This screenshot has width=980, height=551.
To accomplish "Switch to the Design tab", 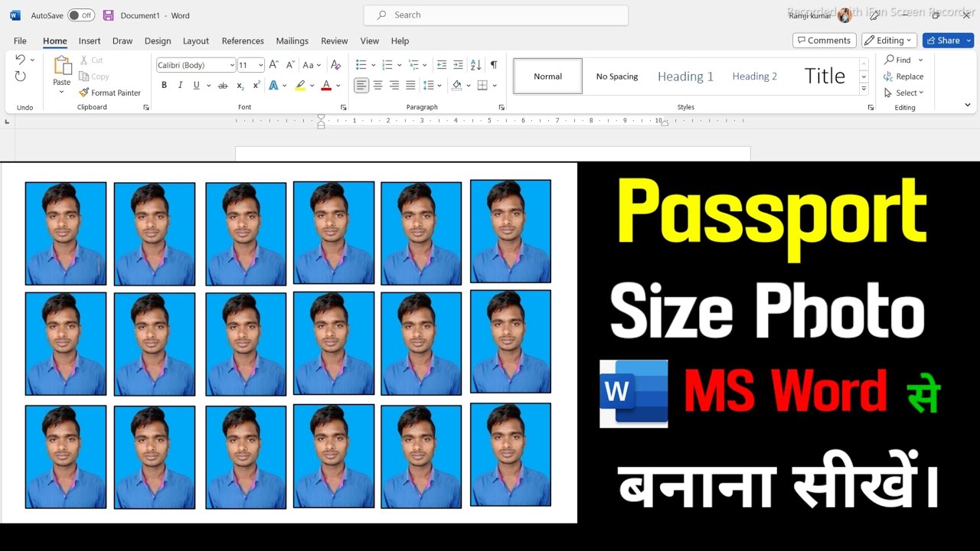I will click(158, 41).
